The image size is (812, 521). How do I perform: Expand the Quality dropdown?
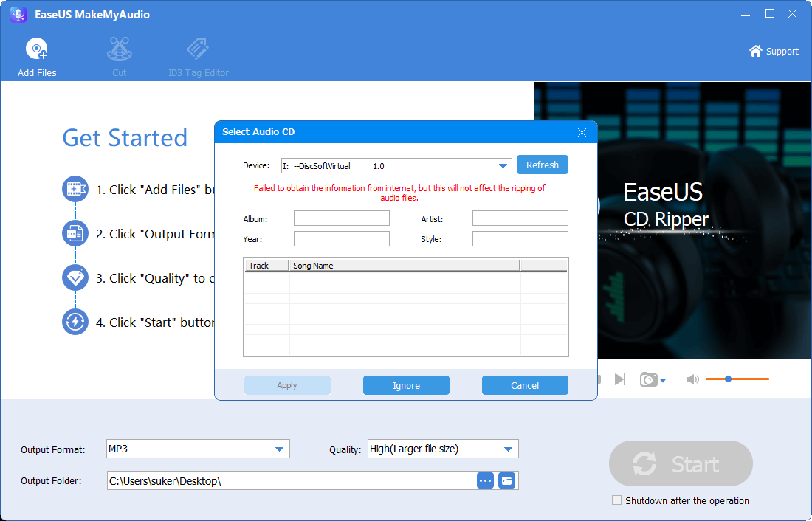pos(508,449)
